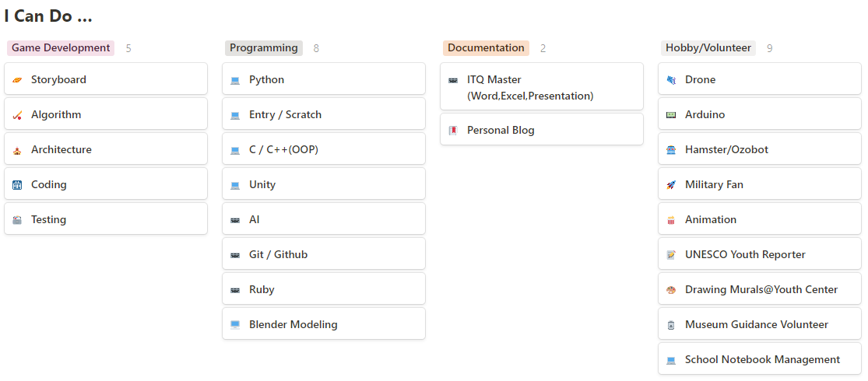Click the Hobby/Volunteer group label

pos(708,48)
